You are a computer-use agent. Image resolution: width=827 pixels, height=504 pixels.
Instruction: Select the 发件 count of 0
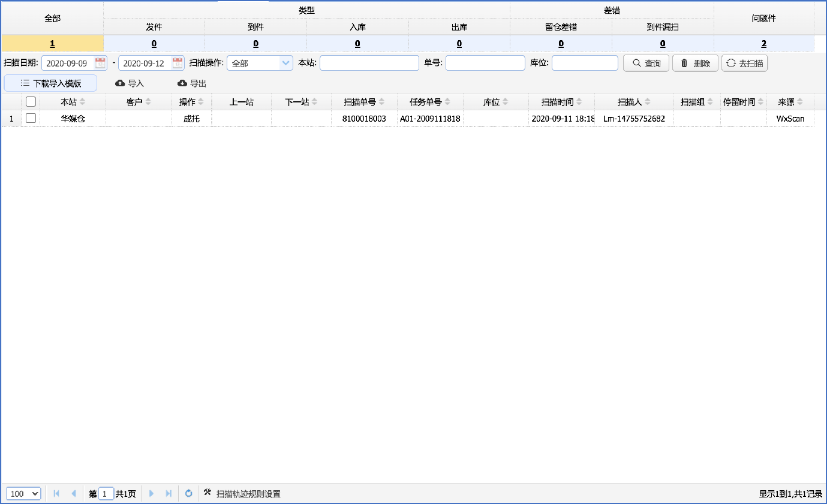(154, 44)
